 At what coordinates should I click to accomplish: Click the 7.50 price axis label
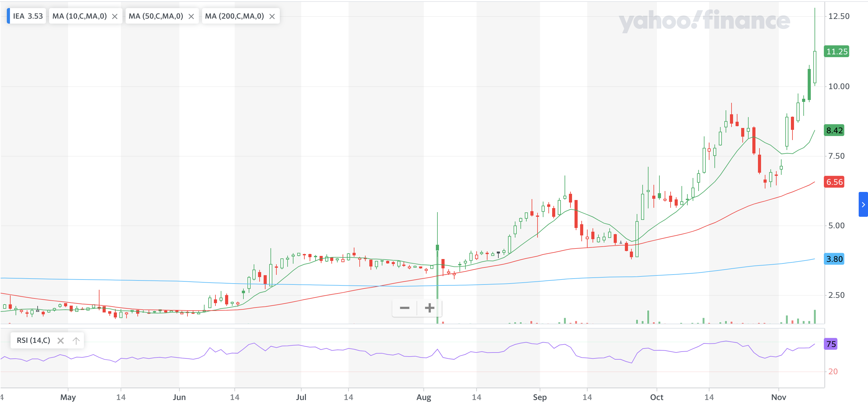836,156
